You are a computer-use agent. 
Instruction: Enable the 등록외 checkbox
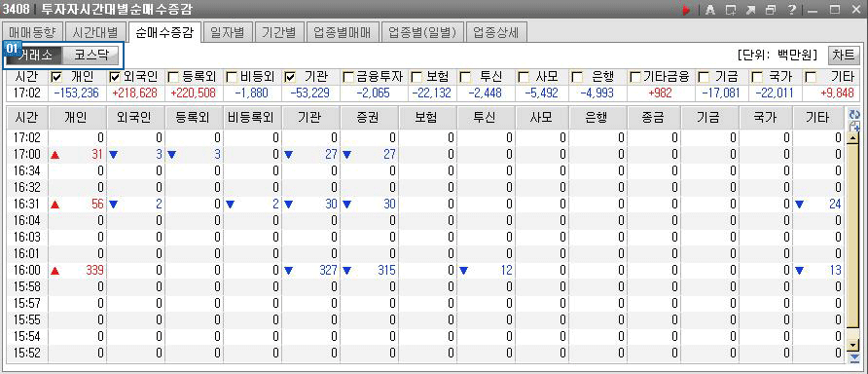(x=172, y=77)
